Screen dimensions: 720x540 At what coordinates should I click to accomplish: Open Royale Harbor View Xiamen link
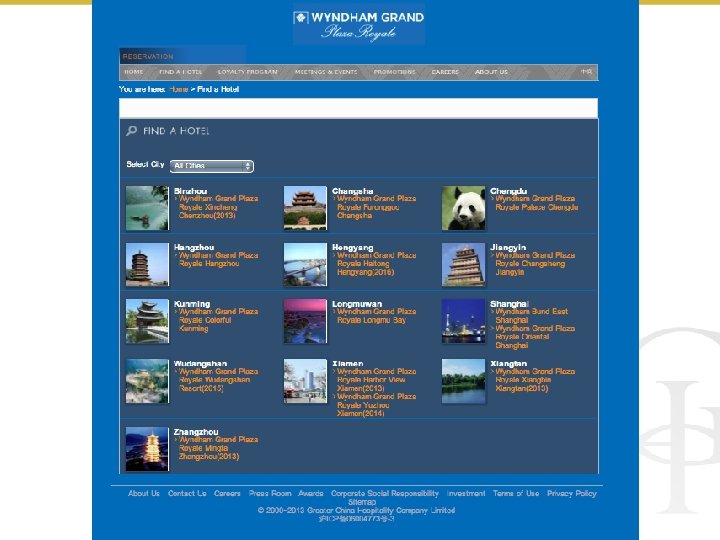tap(377, 380)
